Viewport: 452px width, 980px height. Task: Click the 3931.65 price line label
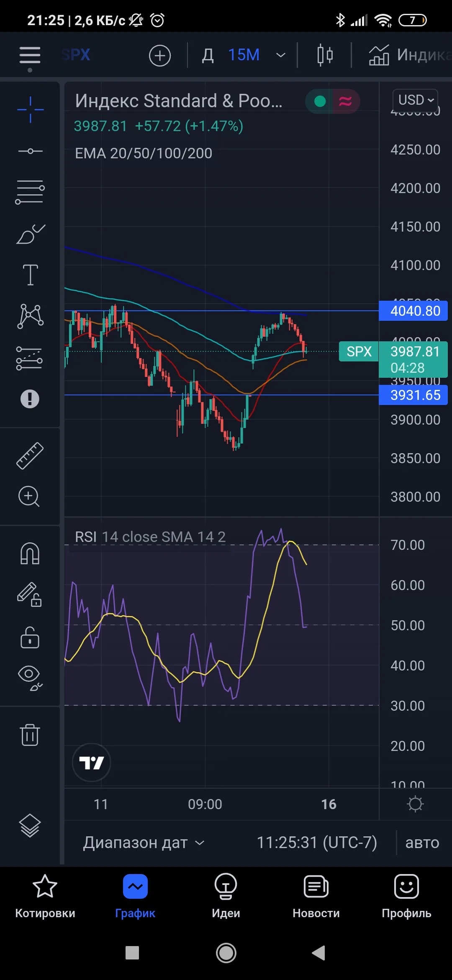(x=413, y=395)
